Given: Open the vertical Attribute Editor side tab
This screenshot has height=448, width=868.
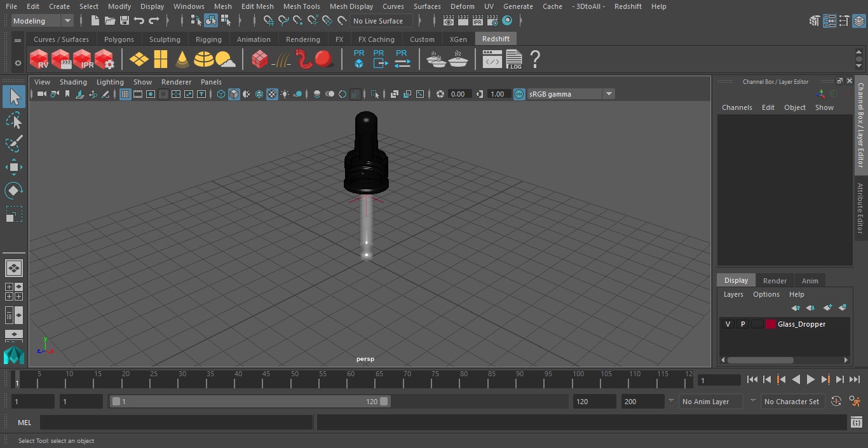Looking at the screenshot, I should [860, 208].
